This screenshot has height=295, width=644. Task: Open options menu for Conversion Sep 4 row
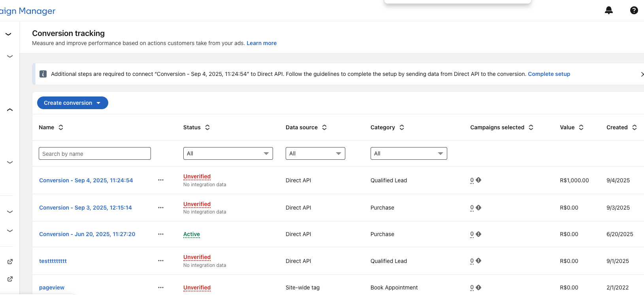tap(161, 180)
